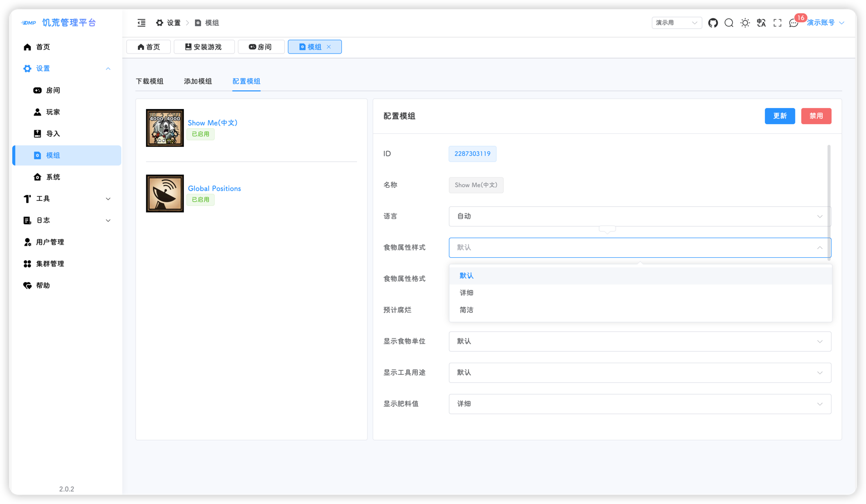Expand the 工具 sidebar menu

point(67,199)
